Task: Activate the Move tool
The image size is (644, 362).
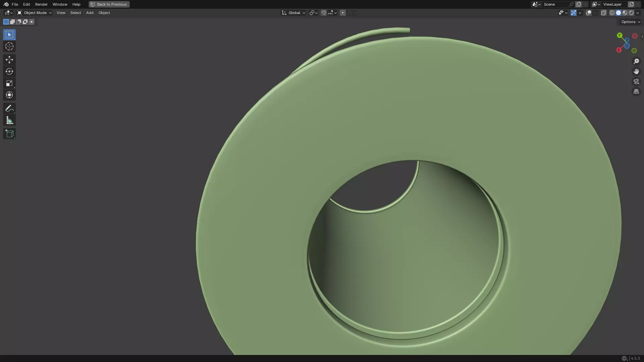Action: pos(9,60)
